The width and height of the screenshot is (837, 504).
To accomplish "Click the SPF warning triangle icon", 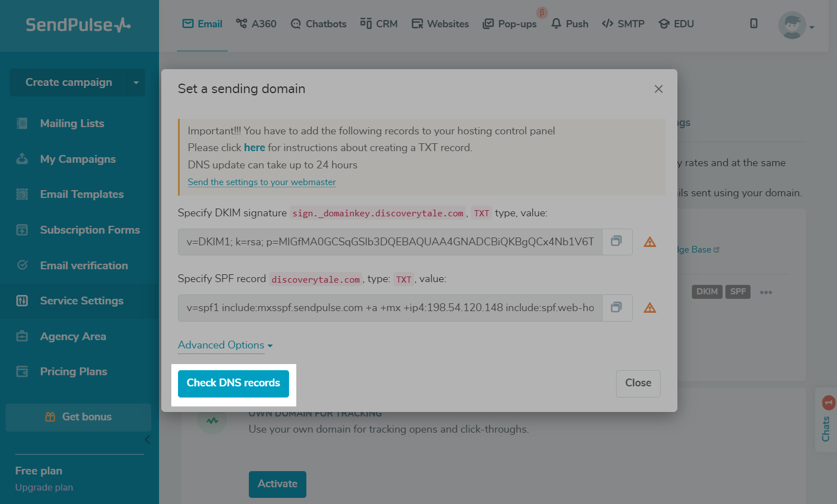I will (x=650, y=308).
